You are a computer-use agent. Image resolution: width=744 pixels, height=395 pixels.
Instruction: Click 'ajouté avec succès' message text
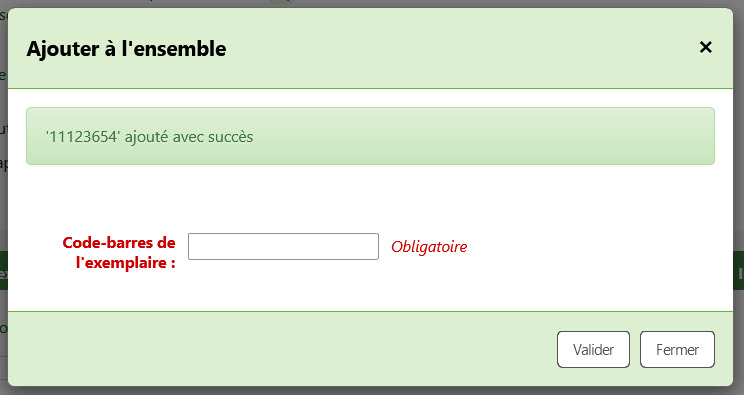189,137
